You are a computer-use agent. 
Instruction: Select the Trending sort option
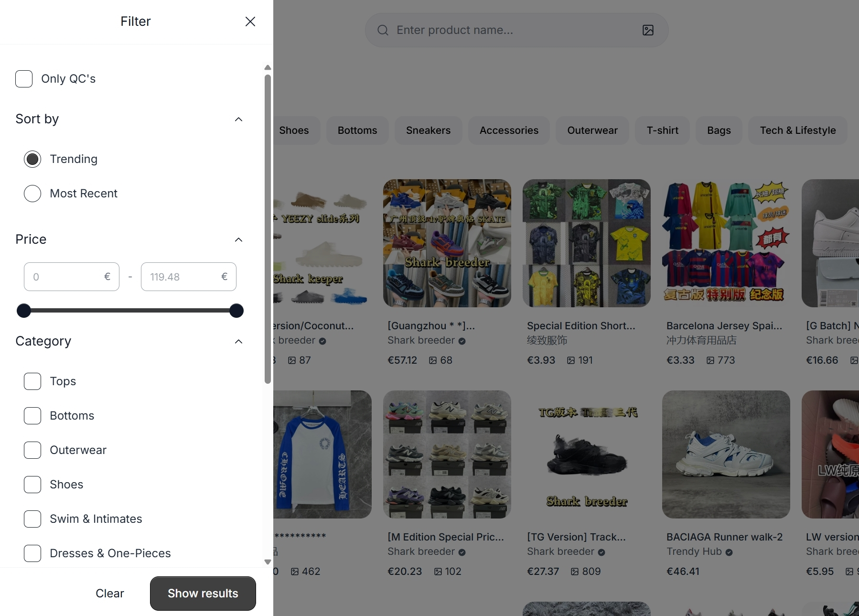pos(32,159)
